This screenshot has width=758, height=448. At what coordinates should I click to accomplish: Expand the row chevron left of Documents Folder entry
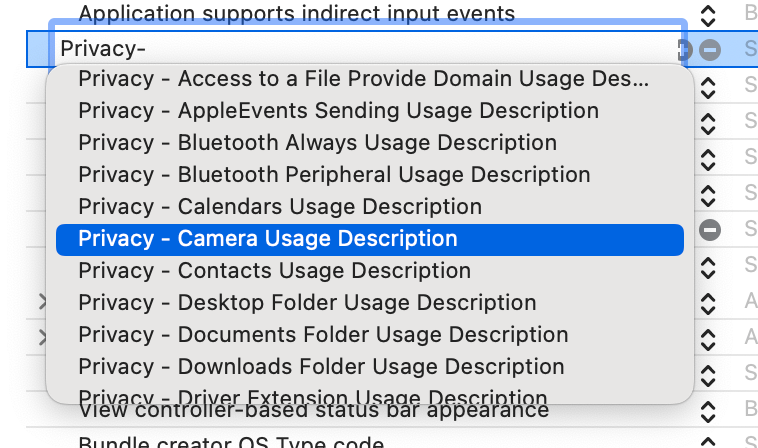[x=43, y=337]
